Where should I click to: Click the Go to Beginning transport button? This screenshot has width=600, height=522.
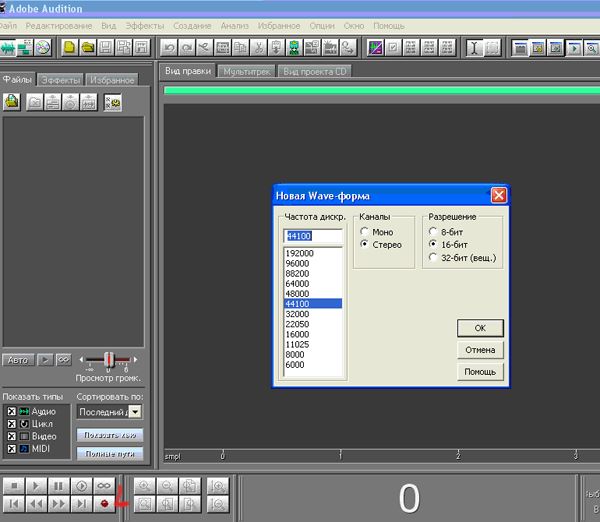click(x=14, y=504)
